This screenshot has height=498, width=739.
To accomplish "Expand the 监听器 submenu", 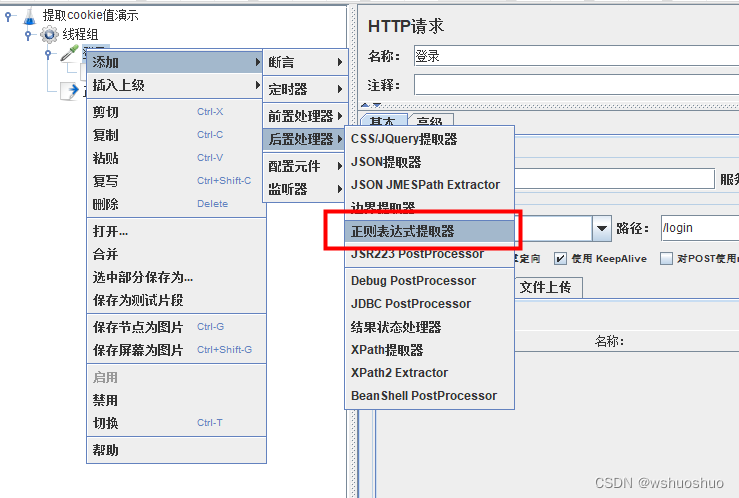I will point(305,189).
